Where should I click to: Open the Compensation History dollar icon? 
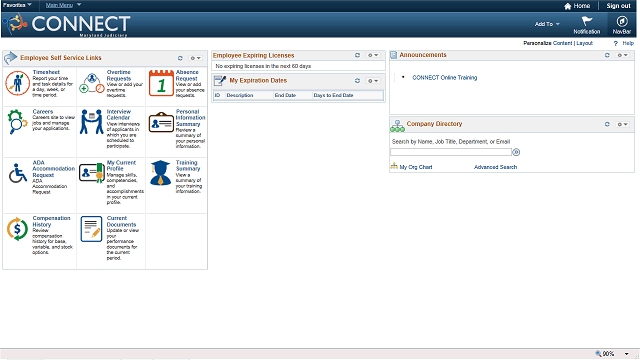coord(17,229)
